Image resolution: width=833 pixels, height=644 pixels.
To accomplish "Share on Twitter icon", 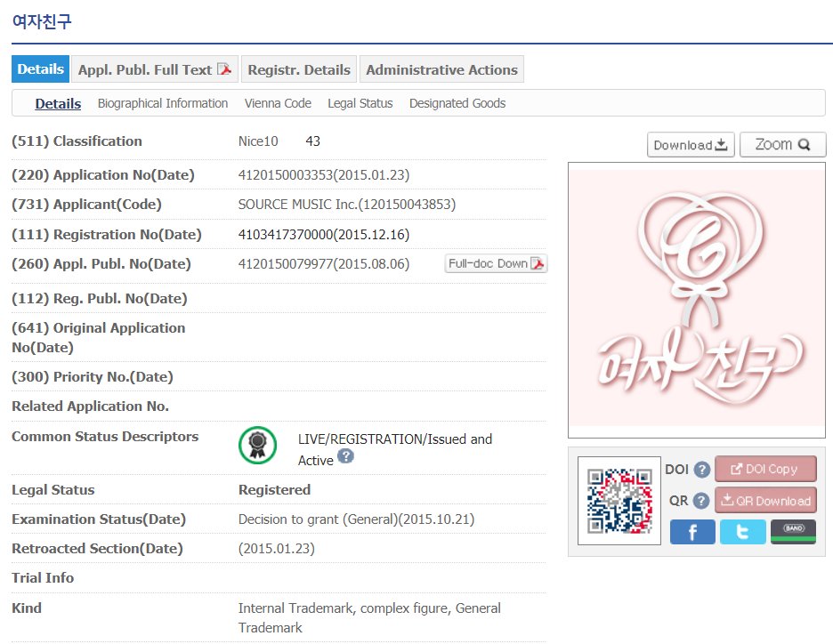I will tap(743, 531).
